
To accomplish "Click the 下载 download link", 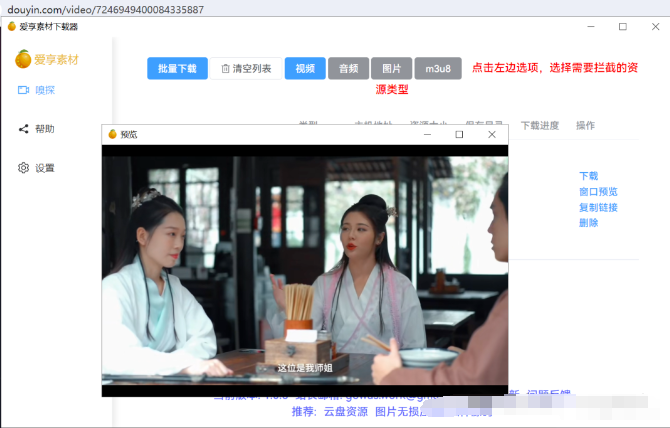I will tap(588, 176).
